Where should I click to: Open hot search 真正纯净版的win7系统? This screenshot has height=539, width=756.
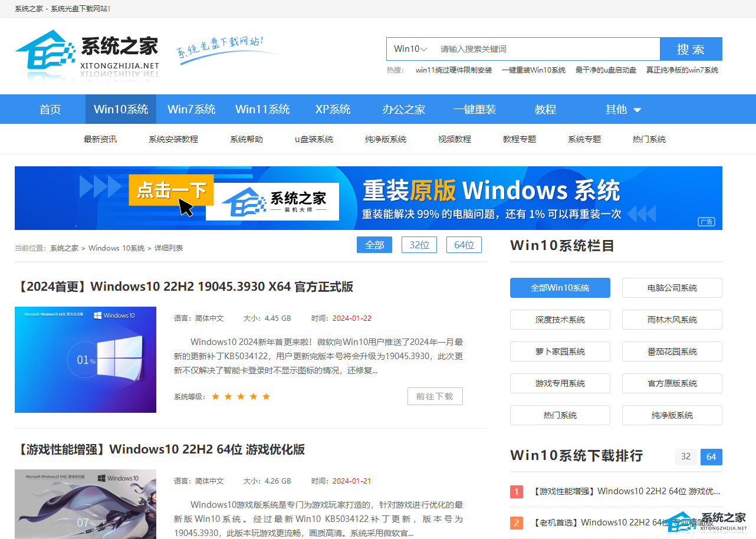point(682,70)
